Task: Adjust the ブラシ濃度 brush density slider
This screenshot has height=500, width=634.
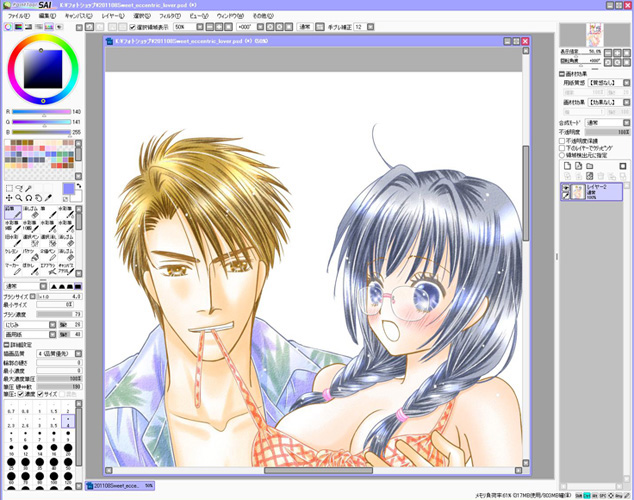Action: click(59, 314)
